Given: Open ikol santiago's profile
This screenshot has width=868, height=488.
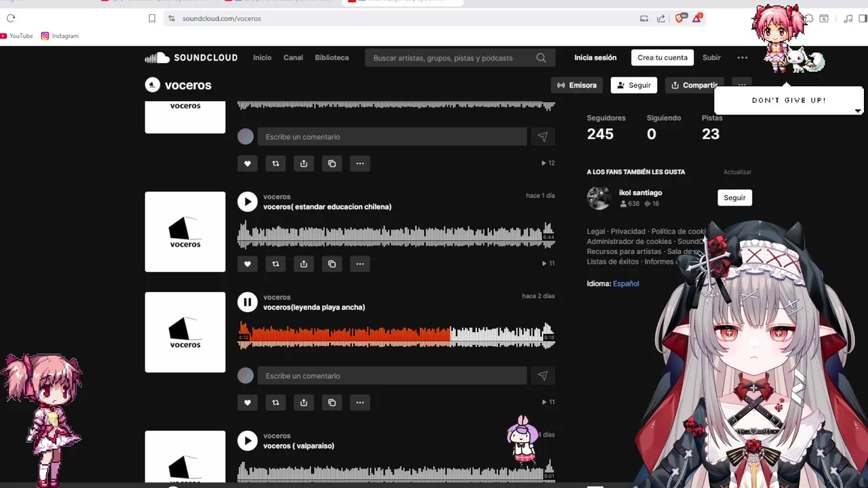Looking at the screenshot, I should point(640,193).
